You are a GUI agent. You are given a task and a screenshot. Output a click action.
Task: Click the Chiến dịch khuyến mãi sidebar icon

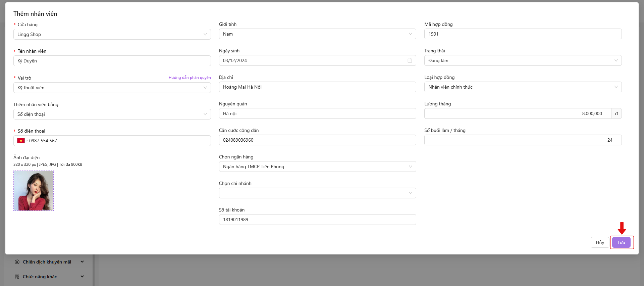point(17,262)
